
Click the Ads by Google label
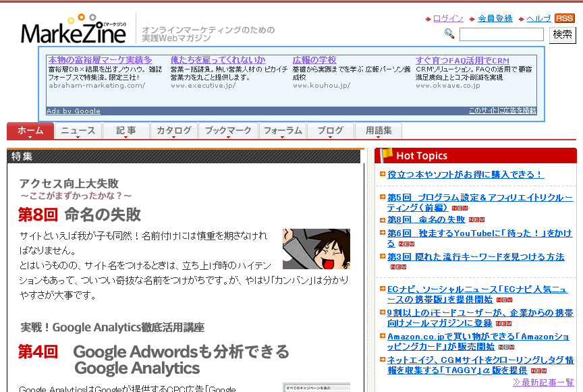pos(74,111)
